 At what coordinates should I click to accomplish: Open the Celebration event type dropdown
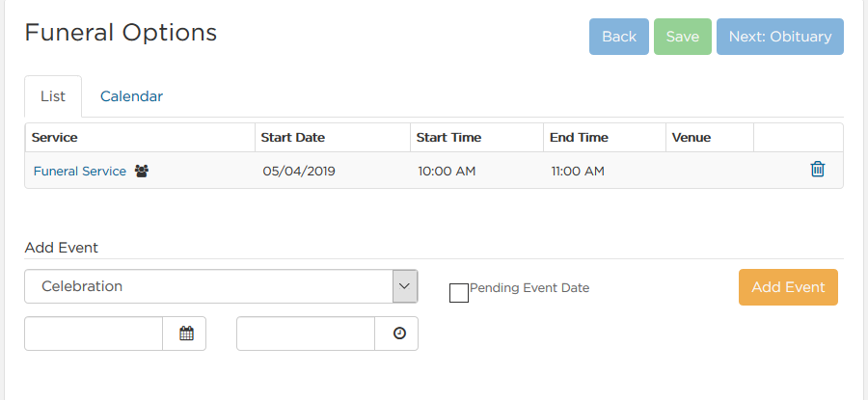[222, 286]
